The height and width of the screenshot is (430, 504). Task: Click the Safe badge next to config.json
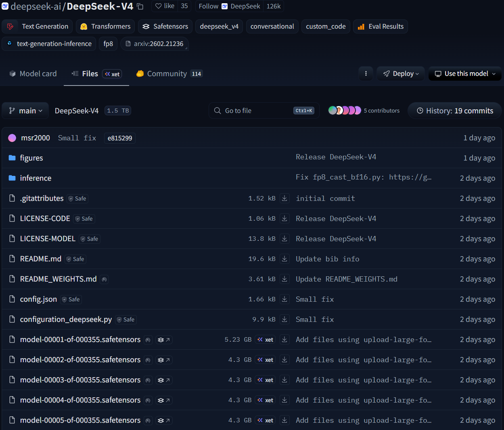point(71,299)
